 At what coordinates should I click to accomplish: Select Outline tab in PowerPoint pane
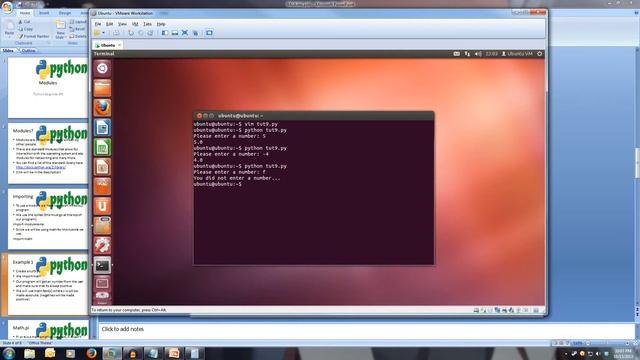pyautogui.click(x=28, y=51)
